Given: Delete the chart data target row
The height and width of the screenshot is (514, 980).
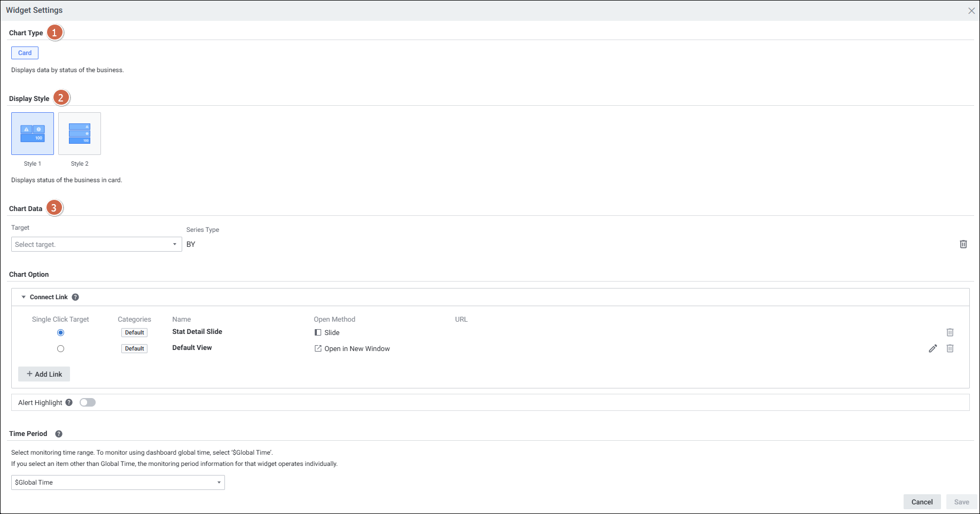Looking at the screenshot, I should click(x=963, y=244).
